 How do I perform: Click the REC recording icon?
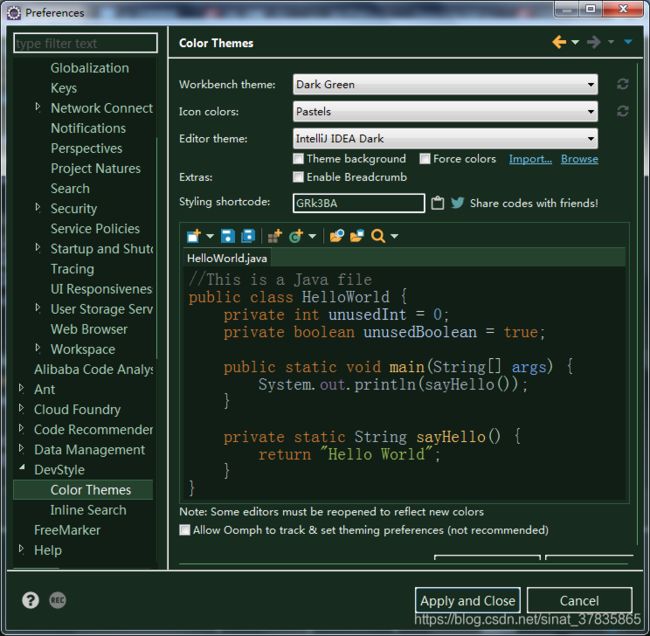(58, 600)
